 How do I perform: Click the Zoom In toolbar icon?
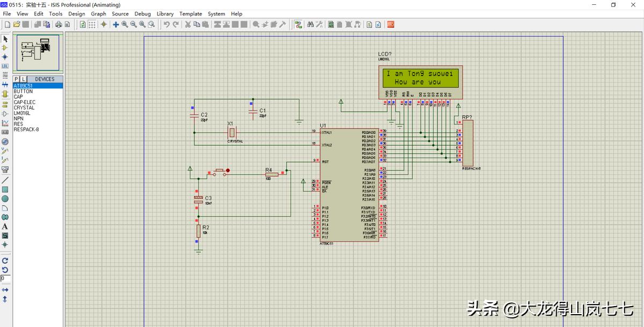pos(125,24)
